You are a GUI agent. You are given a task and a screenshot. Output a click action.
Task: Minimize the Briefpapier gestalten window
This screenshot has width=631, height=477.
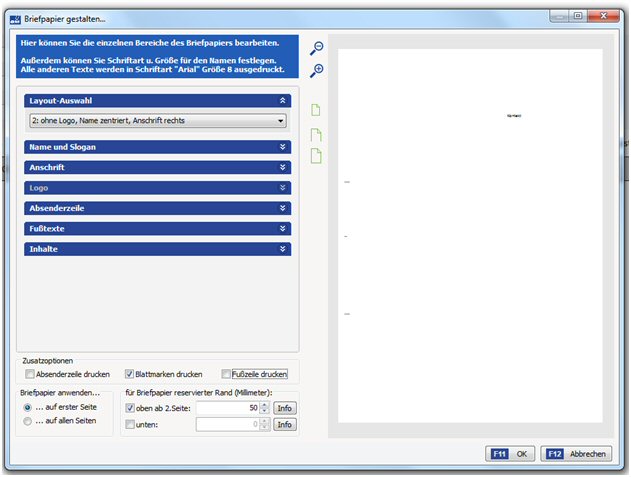coord(559,16)
